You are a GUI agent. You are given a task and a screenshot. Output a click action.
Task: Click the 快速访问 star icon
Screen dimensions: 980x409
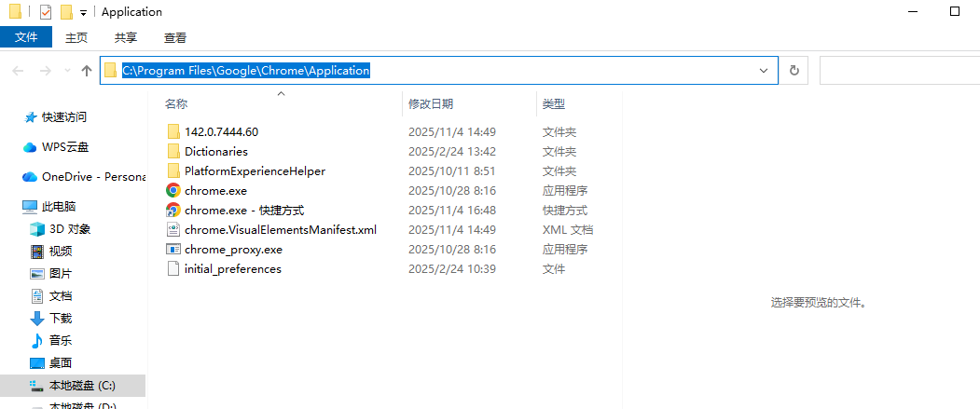[30, 116]
